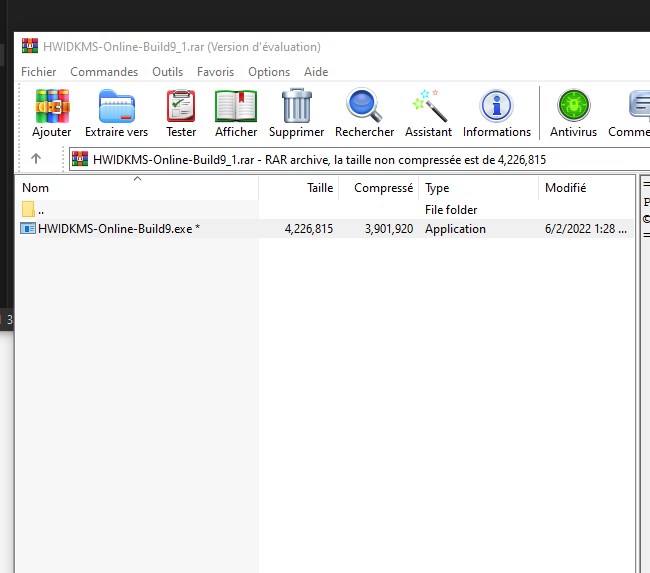Click the WinRAR title bar icon
Screen dimensions: 650x573
[30, 46]
